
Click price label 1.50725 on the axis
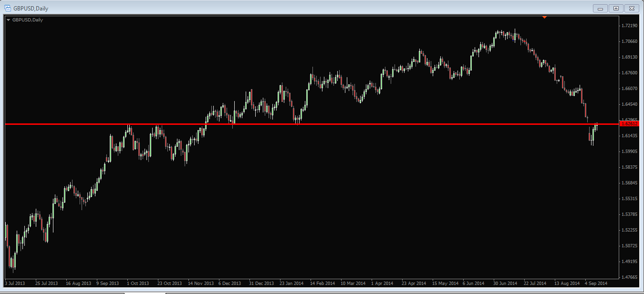[x=630, y=246]
